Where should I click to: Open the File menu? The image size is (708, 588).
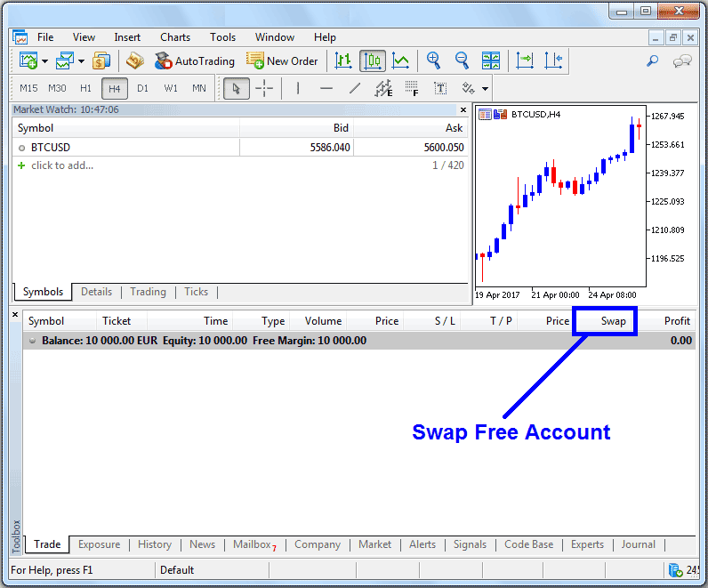(45, 37)
